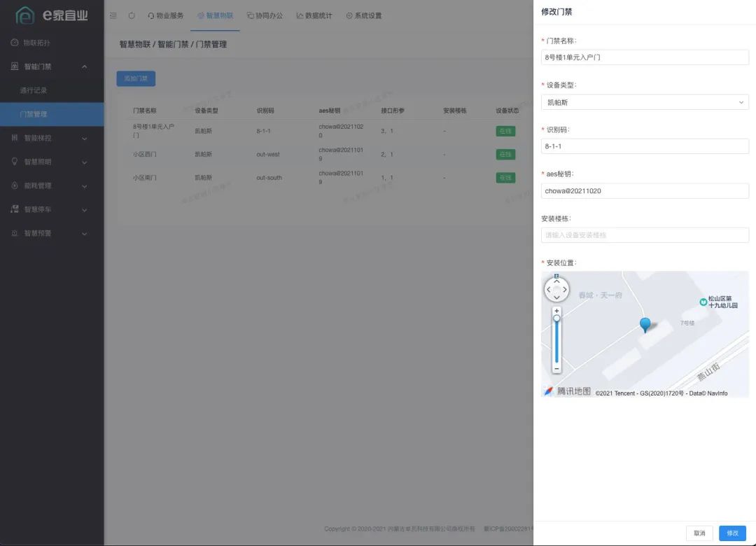Image resolution: width=756 pixels, height=546 pixels.
Task: Click the refresh icon in the top bar
Action: [x=133, y=15]
